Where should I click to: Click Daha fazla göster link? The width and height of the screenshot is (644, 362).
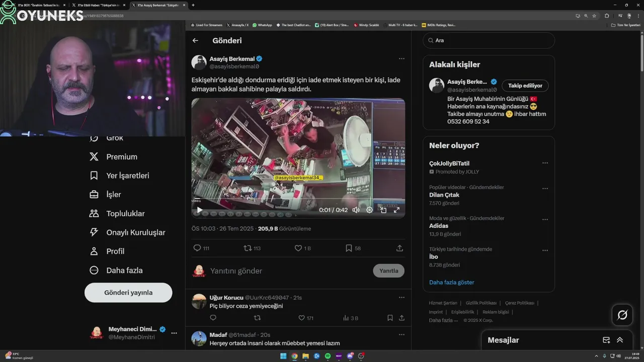click(451, 283)
